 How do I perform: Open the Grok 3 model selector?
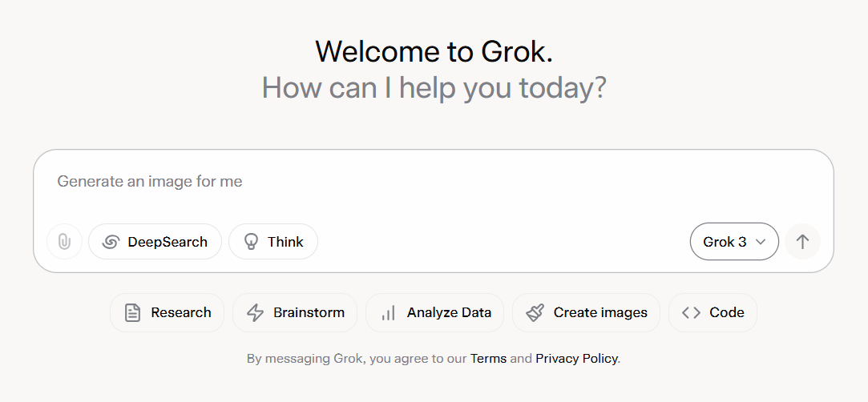[x=734, y=242]
